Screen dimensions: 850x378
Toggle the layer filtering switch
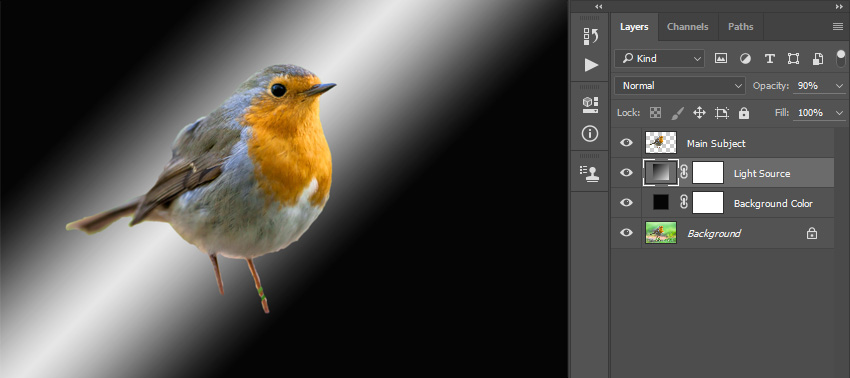(x=841, y=59)
